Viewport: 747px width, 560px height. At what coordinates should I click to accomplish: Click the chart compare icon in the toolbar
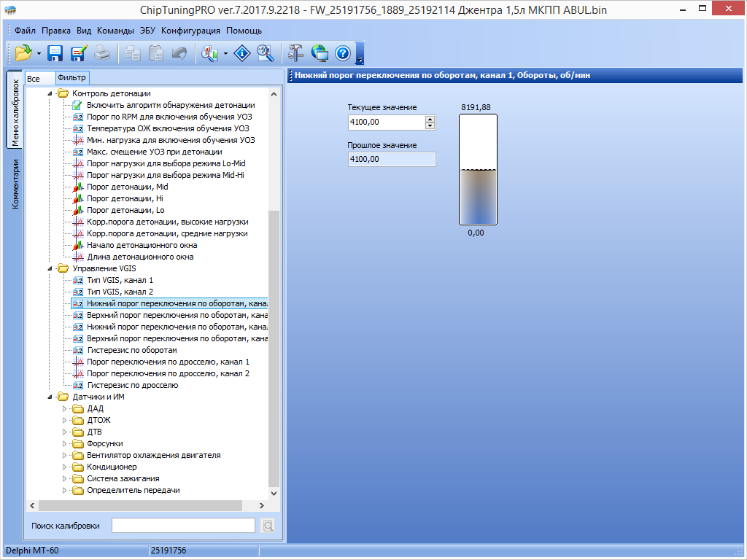point(209,52)
